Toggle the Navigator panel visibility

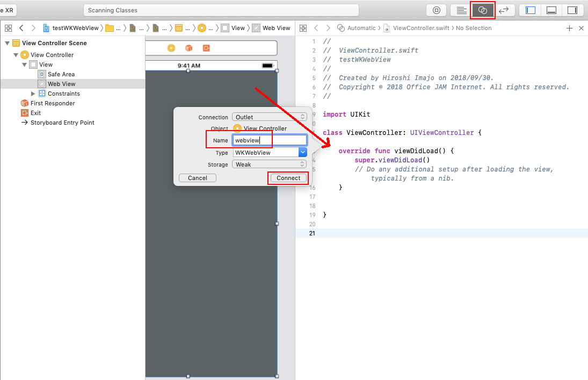pyautogui.click(x=531, y=10)
